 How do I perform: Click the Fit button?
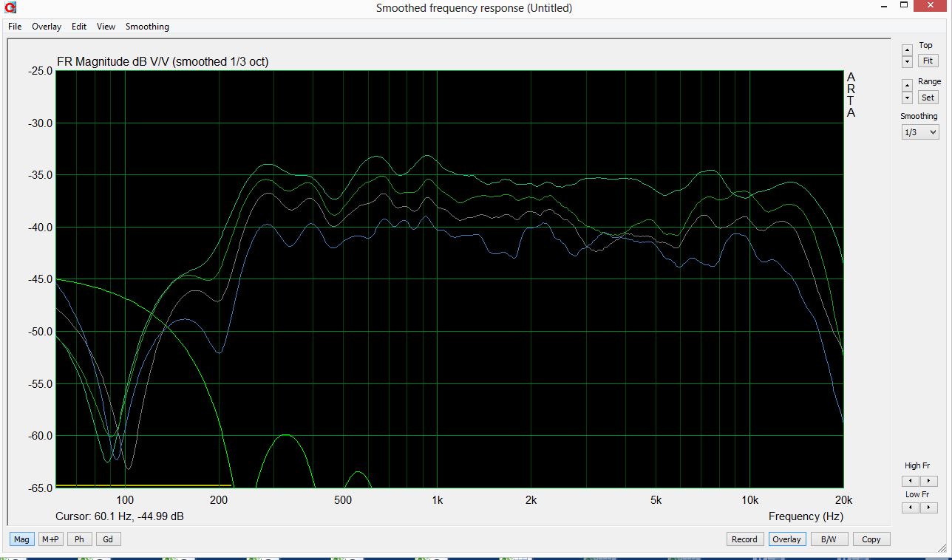coord(927,61)
